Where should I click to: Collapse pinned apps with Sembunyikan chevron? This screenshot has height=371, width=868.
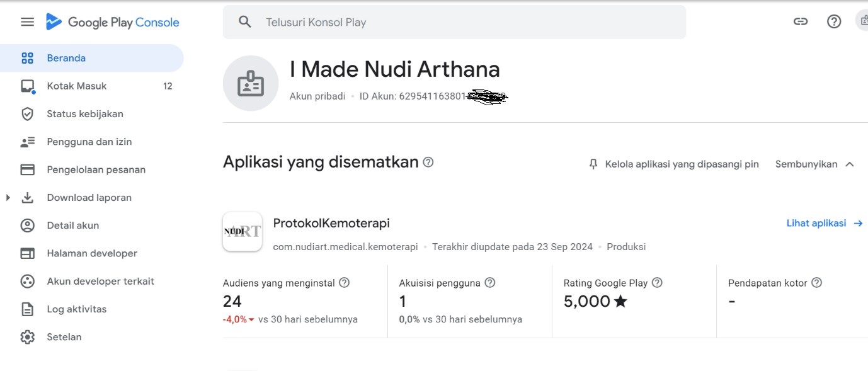(x=849, y=164)
